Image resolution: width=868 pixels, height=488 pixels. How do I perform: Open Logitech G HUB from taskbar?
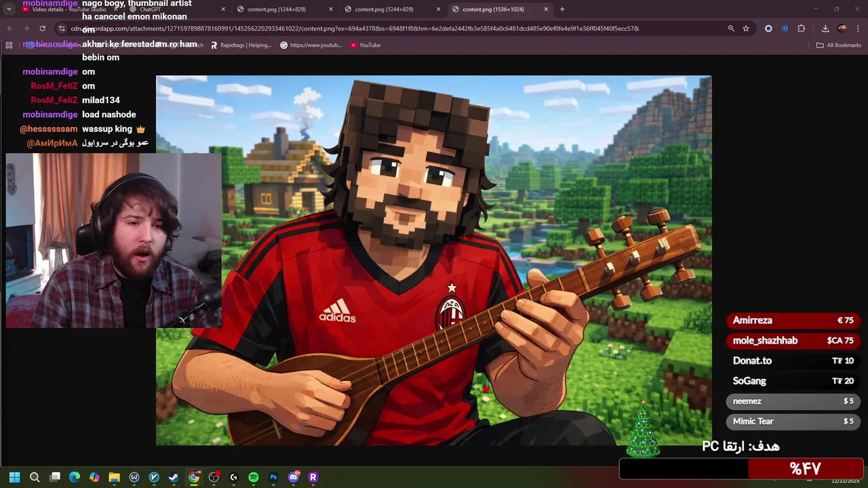[x=233, y=477]
